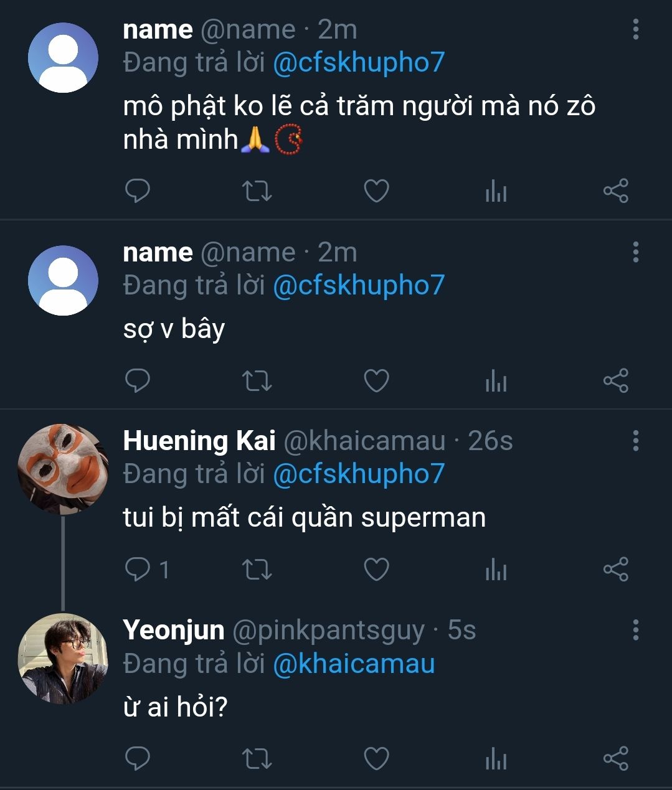Share the "mô phật ko lẽ" tweet
Image resolution: width=672 pixels, height=790 pixels.
[x=615, y=191]
